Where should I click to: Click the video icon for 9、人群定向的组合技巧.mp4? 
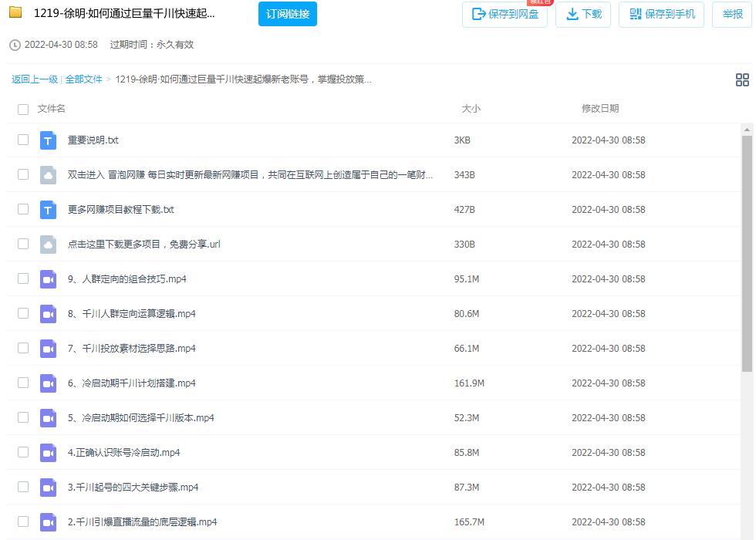coord(48,279)
